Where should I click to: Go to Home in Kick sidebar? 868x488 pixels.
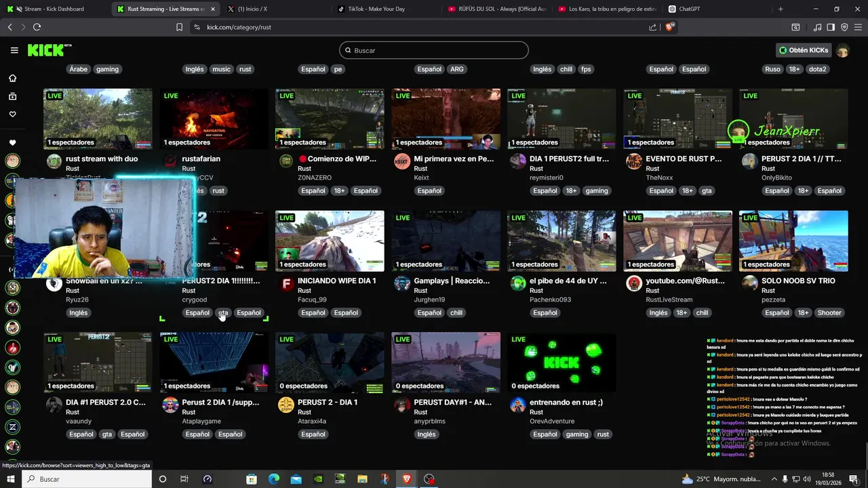(x=12, y=78)
